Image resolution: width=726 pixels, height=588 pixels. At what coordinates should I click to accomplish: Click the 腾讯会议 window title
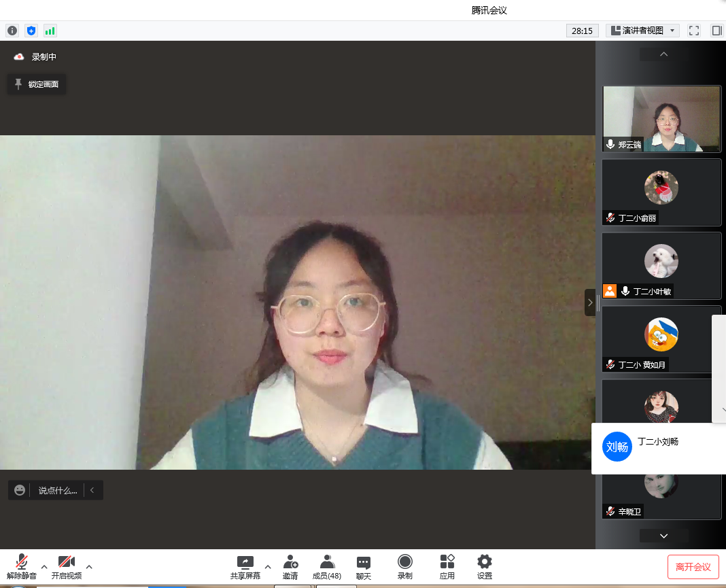click(489, 10)
